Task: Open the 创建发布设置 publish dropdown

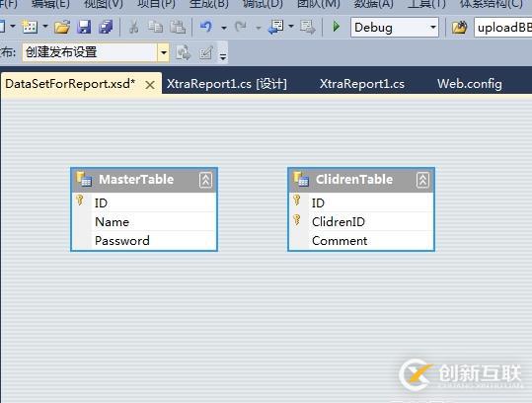Action: (x=163, y=52)
